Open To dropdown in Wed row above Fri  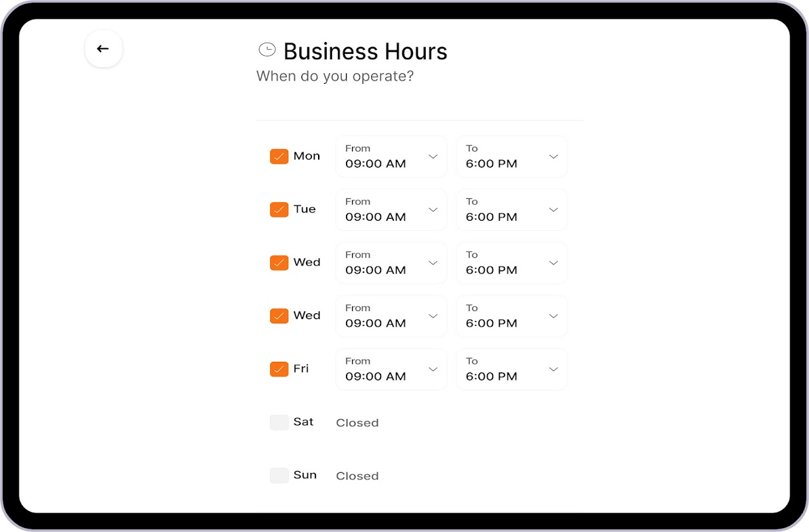[511, 316]
